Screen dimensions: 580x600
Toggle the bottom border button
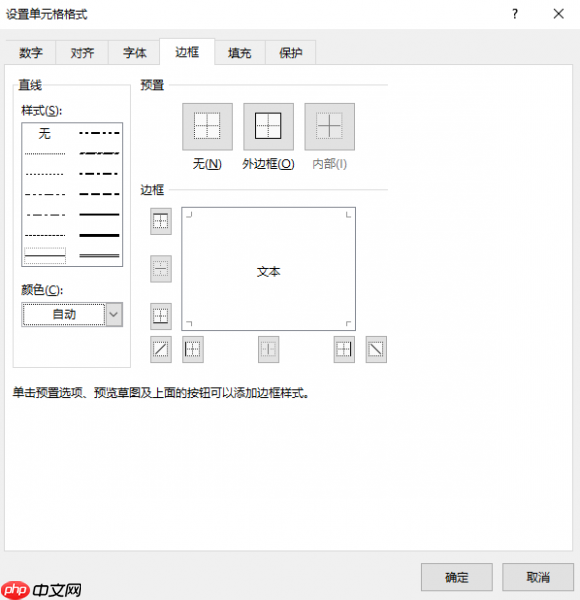[x=161, y=316]
